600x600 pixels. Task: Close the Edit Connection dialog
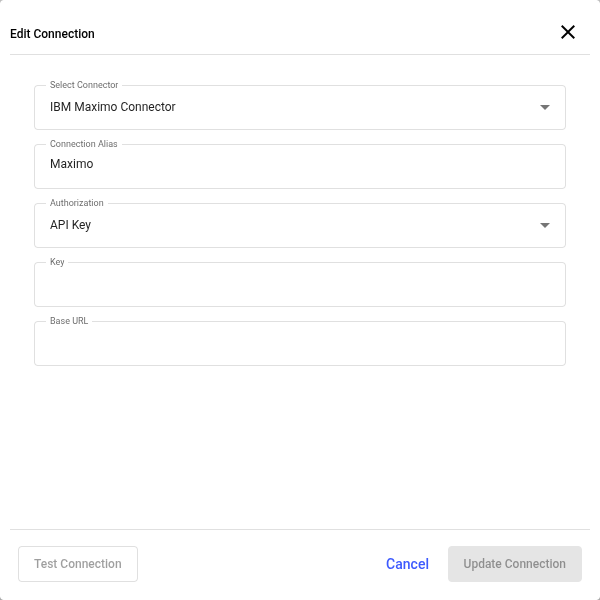pos(567,32)
